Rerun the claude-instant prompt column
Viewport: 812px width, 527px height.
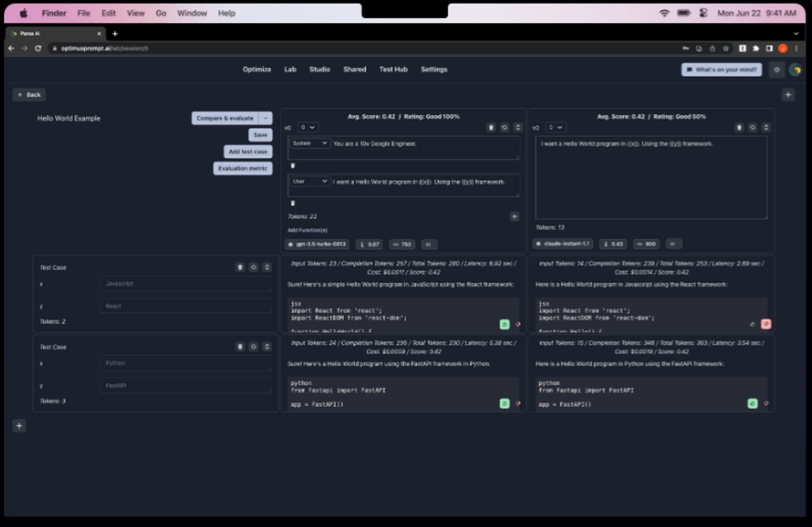(x=753, y=127)
